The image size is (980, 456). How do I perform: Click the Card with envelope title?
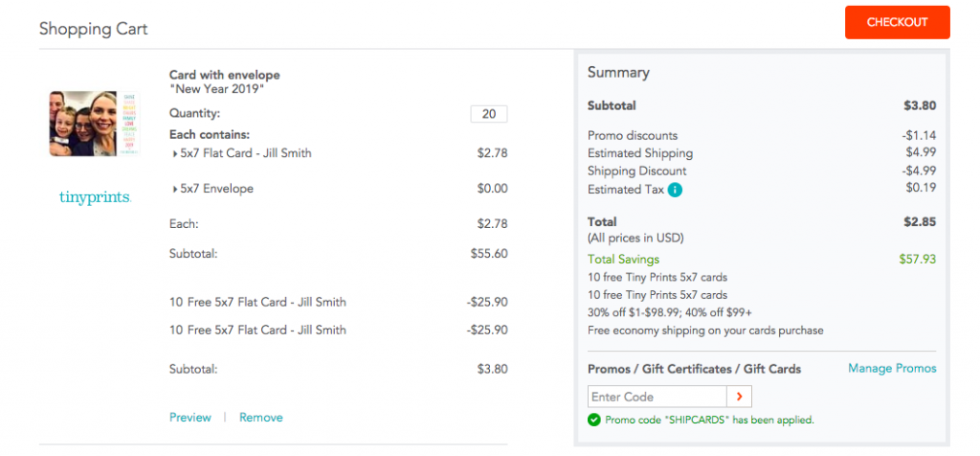(224, 75)
